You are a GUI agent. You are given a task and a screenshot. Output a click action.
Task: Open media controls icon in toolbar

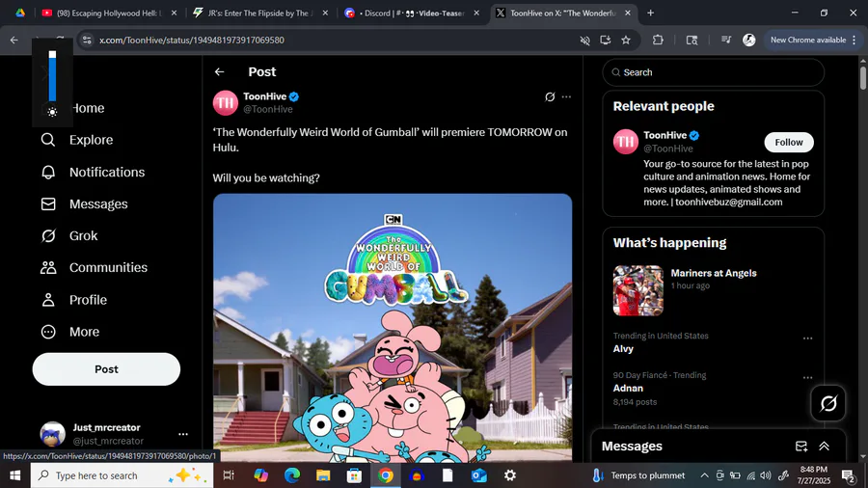(x=725, y=40)
